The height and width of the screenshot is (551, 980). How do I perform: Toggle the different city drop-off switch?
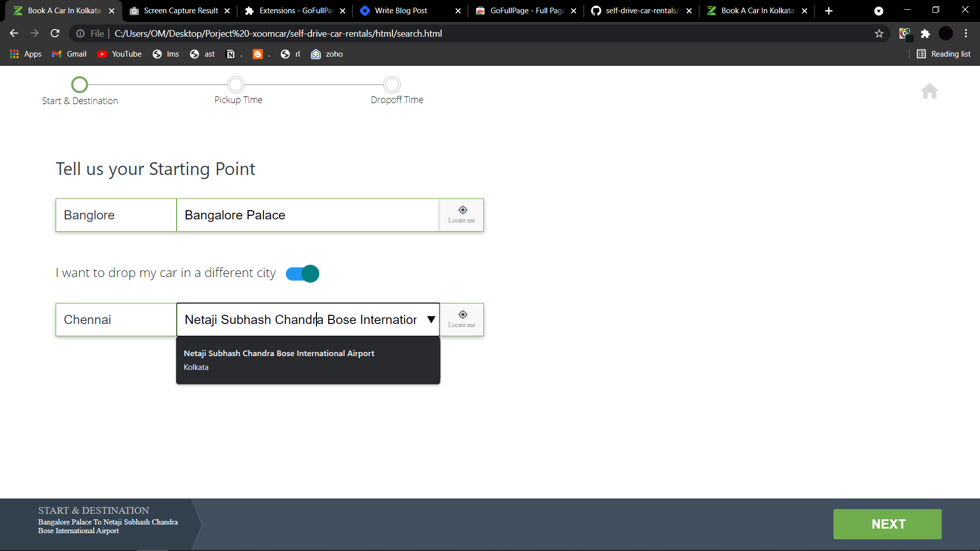click(302, 273)
